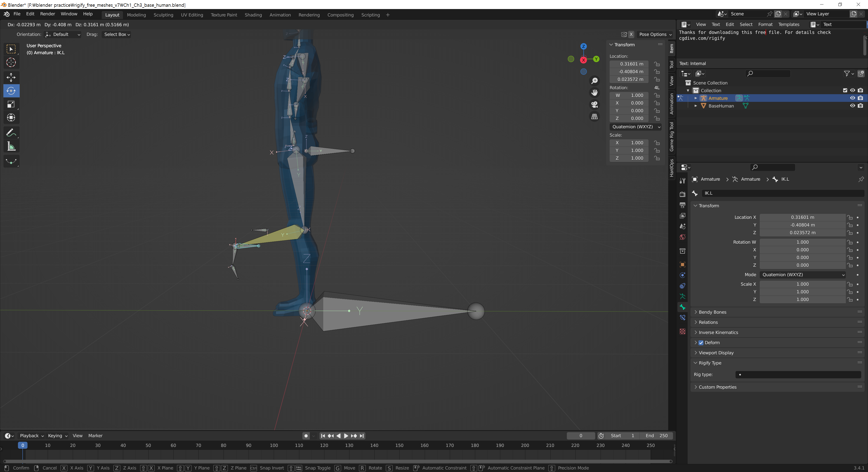
Task: Click frame 100 on the timeline
Action: 274,445
